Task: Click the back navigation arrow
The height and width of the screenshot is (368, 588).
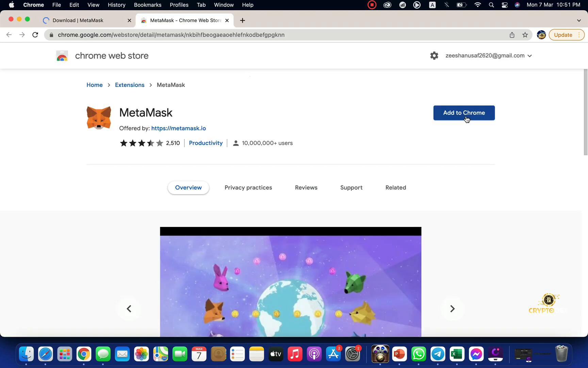Action: tap(9, 35)
